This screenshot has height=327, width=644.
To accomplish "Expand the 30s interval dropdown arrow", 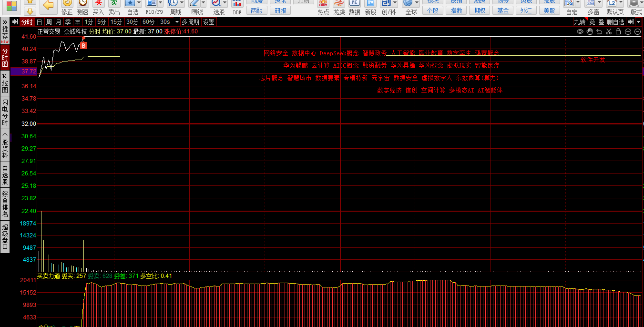I will [177, 22].
